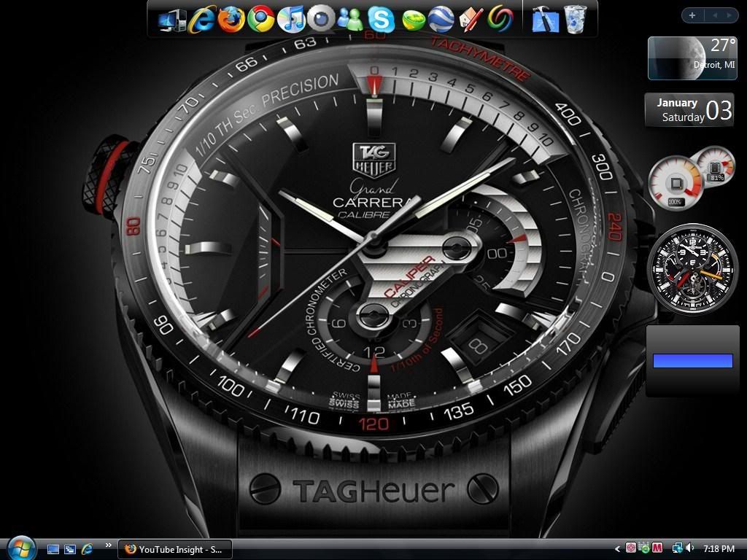Open the swirl-logo app in the dock
The image size is (747, 560).
(x=500, y=20)
